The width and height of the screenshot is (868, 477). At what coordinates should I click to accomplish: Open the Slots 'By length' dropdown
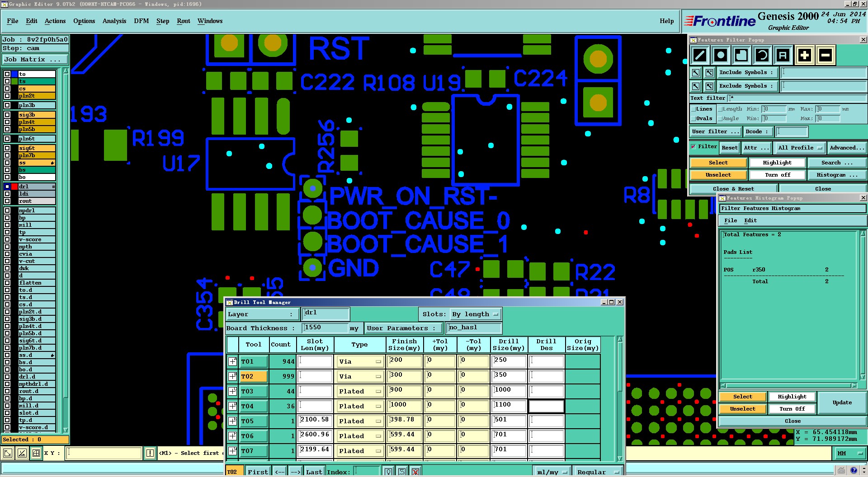point(476,314)
